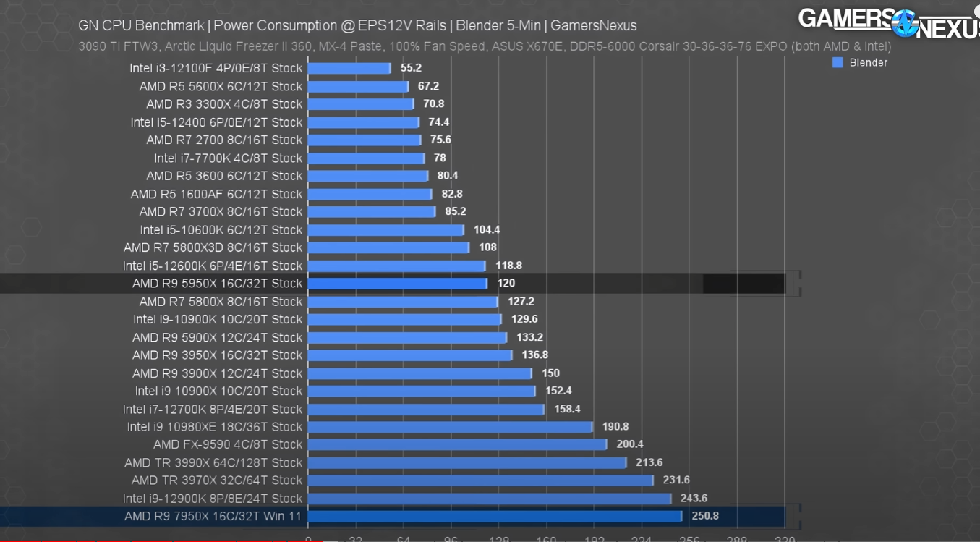Viewport: 980px width, 542px height.
Task: Click the 129.6 power value
Action: (524, 319)
